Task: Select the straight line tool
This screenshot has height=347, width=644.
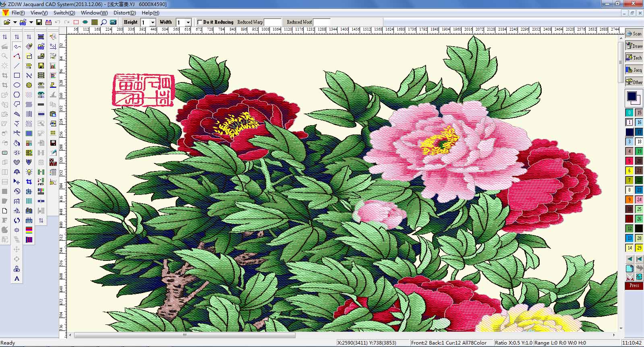Action: click(x=17, y=66)
